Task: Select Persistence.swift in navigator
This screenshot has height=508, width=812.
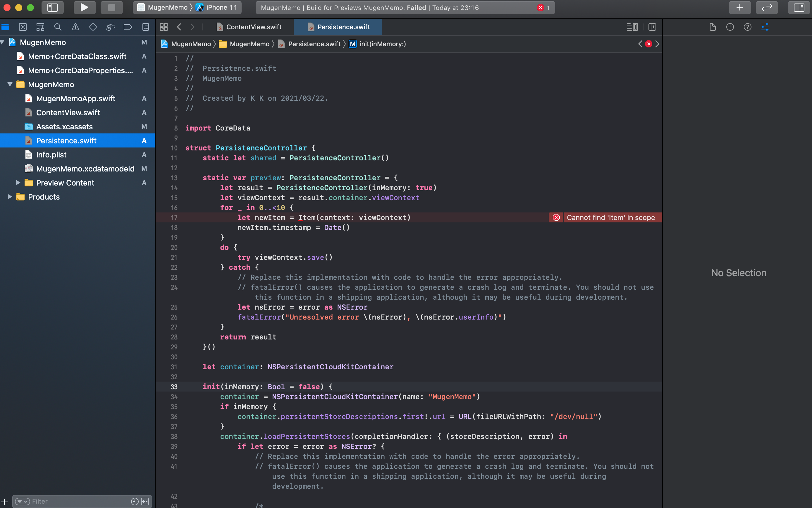Action: click(x=77, y=141)
